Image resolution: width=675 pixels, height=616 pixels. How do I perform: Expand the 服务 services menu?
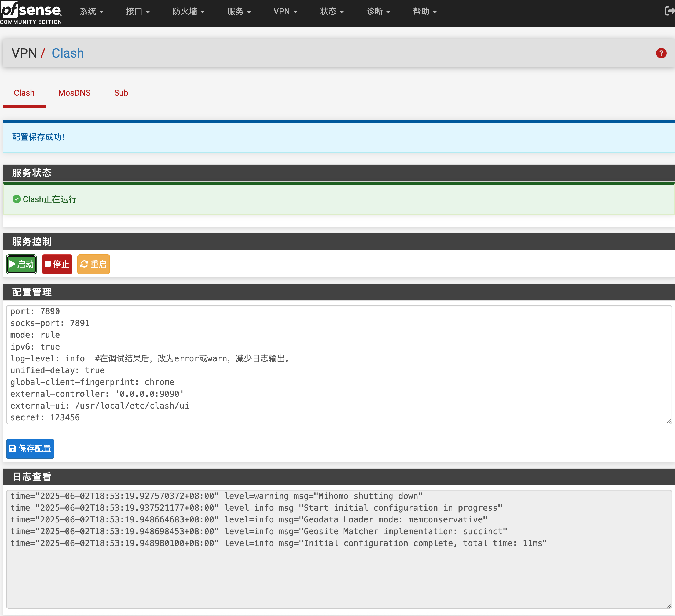(x=239, y=11)
